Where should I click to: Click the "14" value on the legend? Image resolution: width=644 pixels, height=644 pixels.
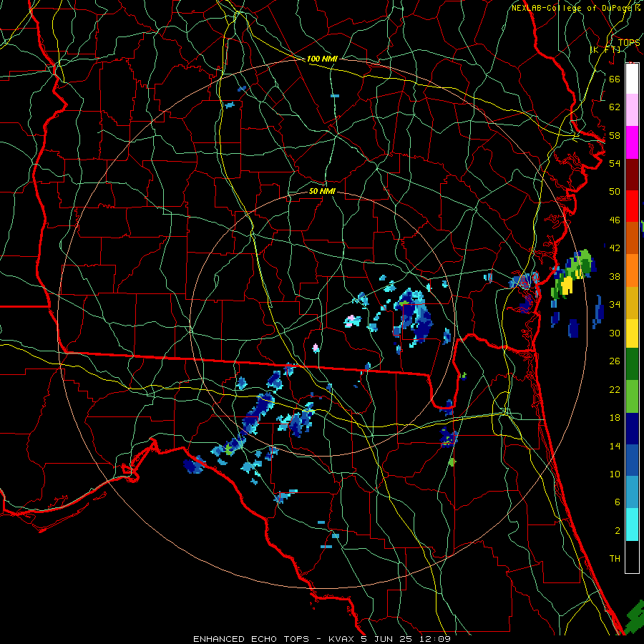[615, 446]
